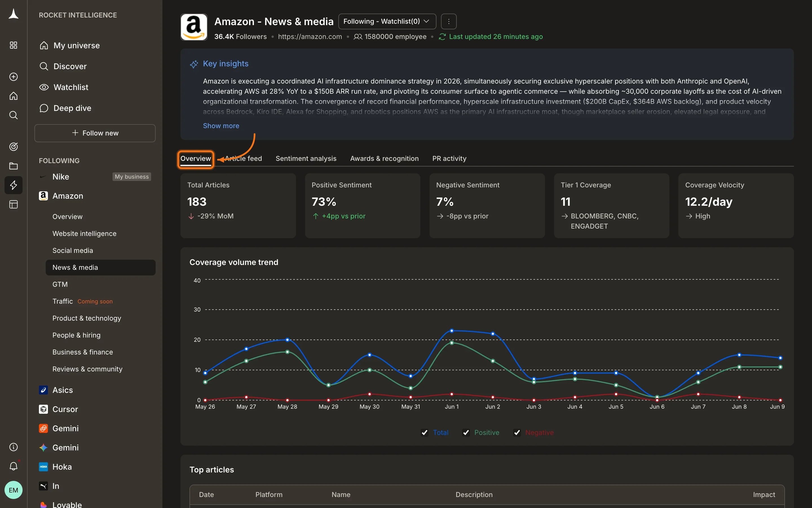Open Deep dive in the sidebar
The height and width of the screenshot is (508, 812).
pos(72,108)
